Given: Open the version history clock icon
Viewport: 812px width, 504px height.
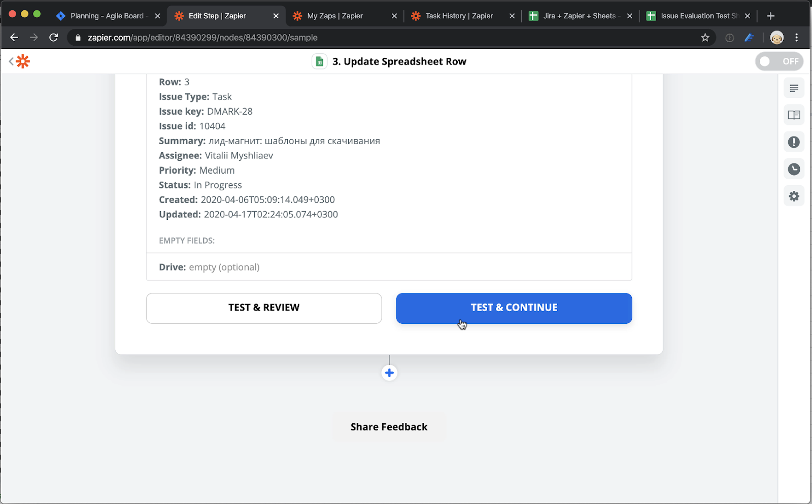Looking at the screenshot, I should [794, 169].
